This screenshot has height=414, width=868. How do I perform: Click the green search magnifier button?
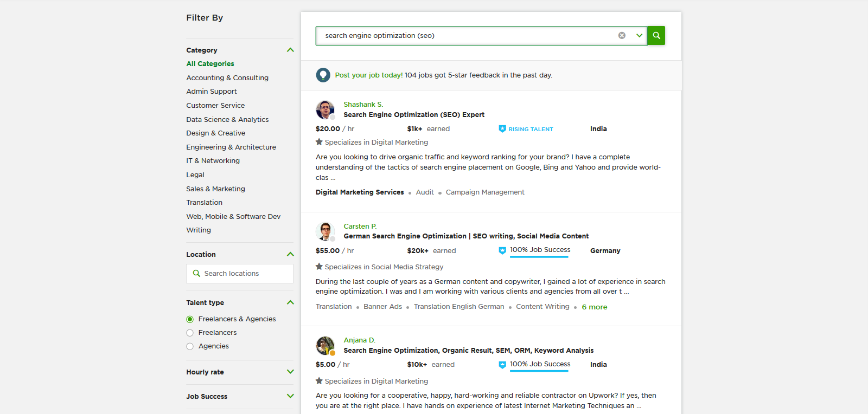point(656,36)
